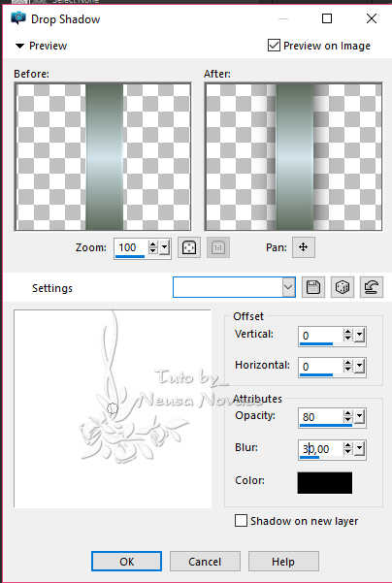Click the Cancel button

click(x=205, y=562)
